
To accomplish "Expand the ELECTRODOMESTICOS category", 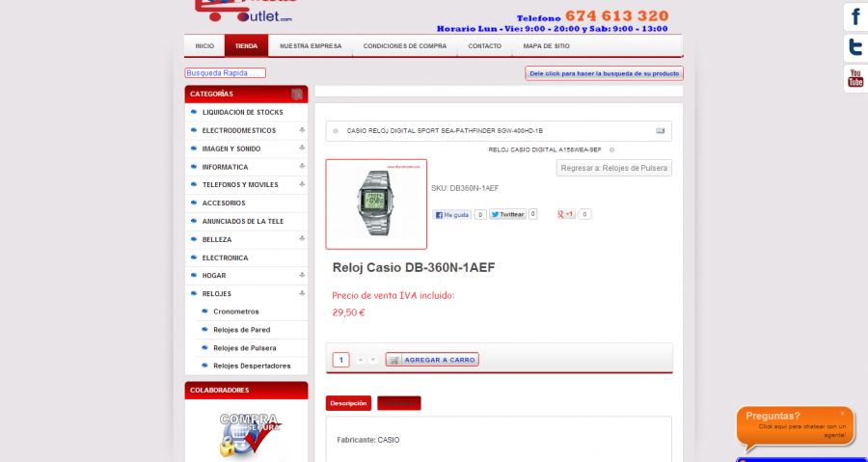I will [302, 130].
